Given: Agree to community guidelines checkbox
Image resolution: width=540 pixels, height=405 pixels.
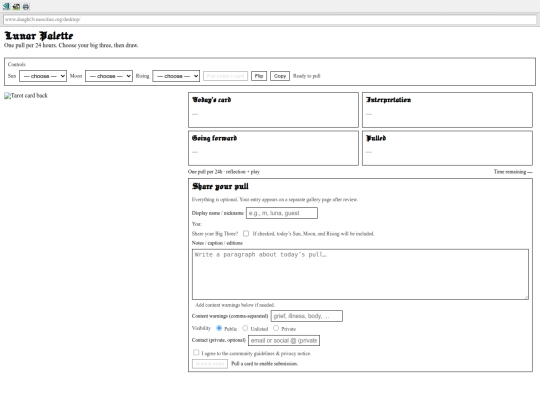Looking at the screenshot, I should [x=196, y=352].
